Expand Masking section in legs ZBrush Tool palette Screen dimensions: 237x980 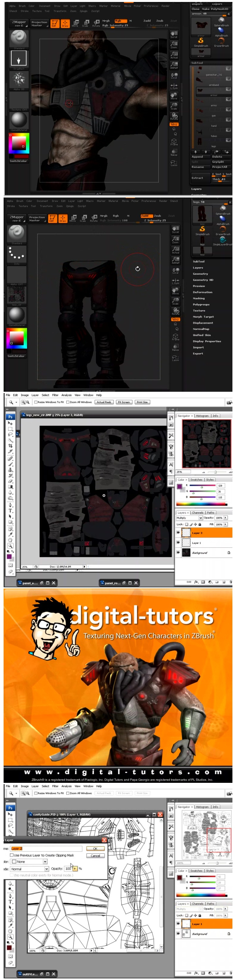198,298
